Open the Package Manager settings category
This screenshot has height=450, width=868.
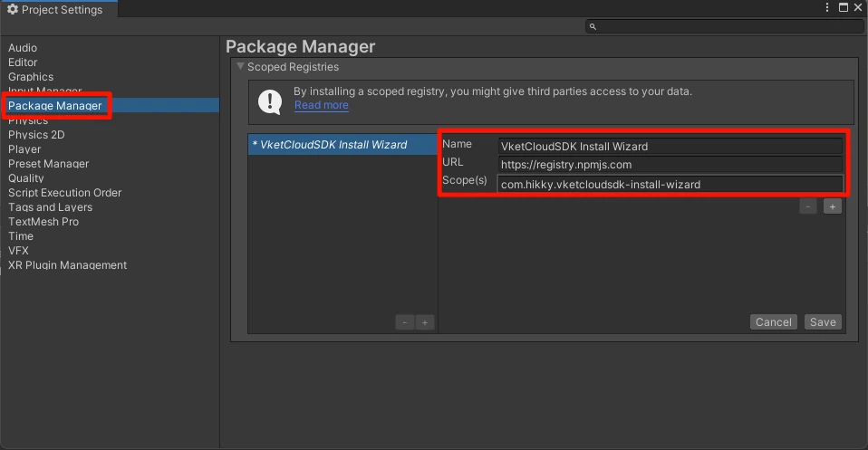(54, 106)
